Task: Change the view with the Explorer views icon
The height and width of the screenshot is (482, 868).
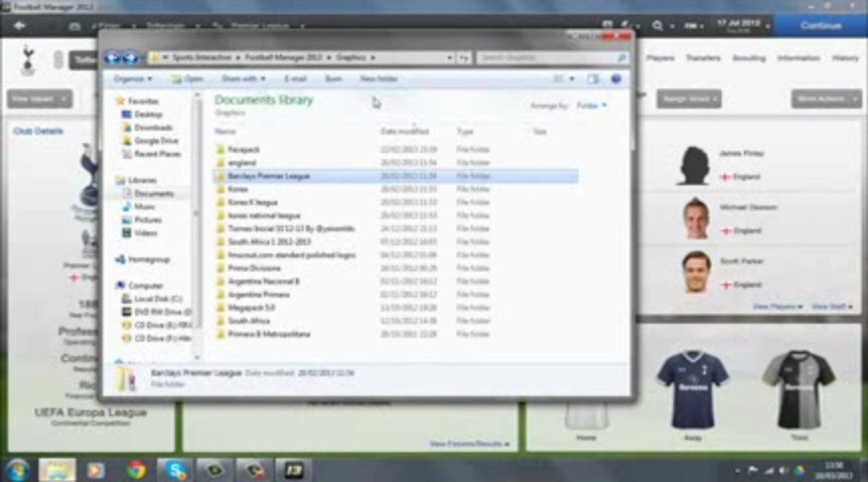Action: click(x=559, y=79)
